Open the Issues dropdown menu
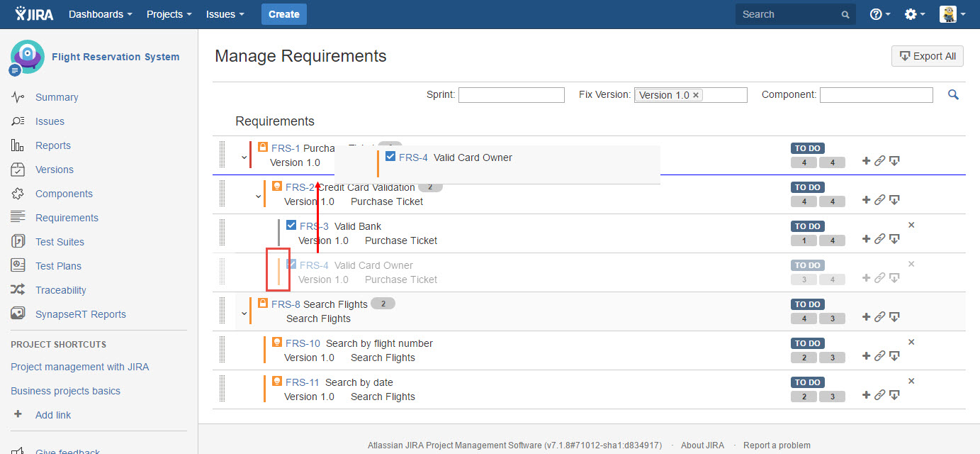 click(x=225, y=14)
